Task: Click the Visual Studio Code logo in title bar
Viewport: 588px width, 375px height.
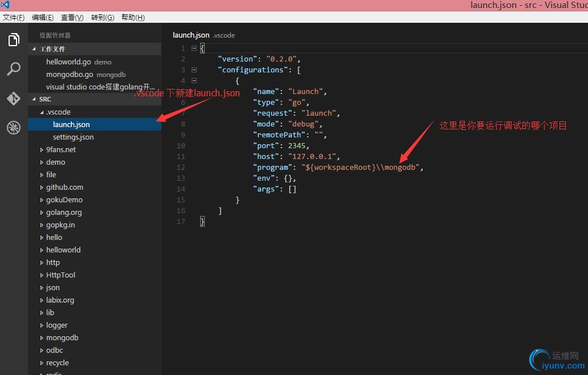Action: click(5, 5)
